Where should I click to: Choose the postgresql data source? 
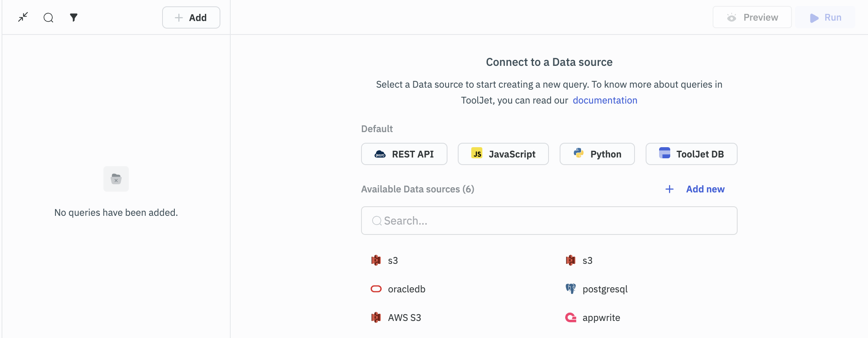[x=605, y=289]
